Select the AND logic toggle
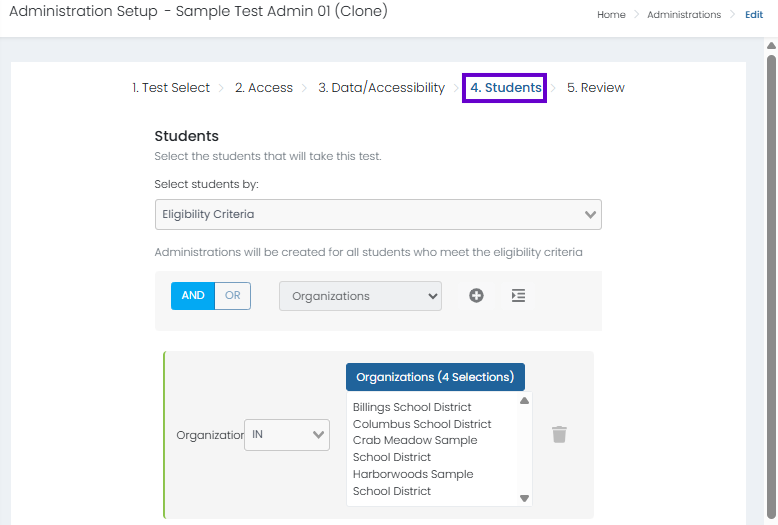The image size is (778, 525). click(193, 296)
